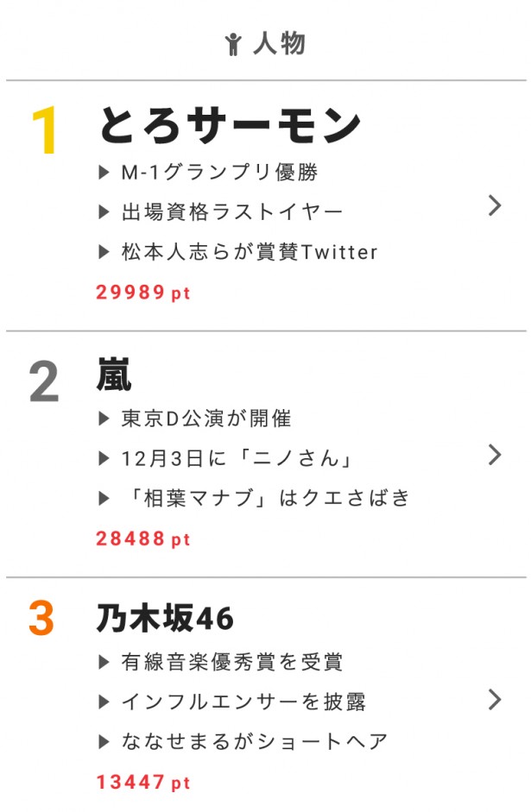Open the 嵐 ranking title

(x=115, y=375)
